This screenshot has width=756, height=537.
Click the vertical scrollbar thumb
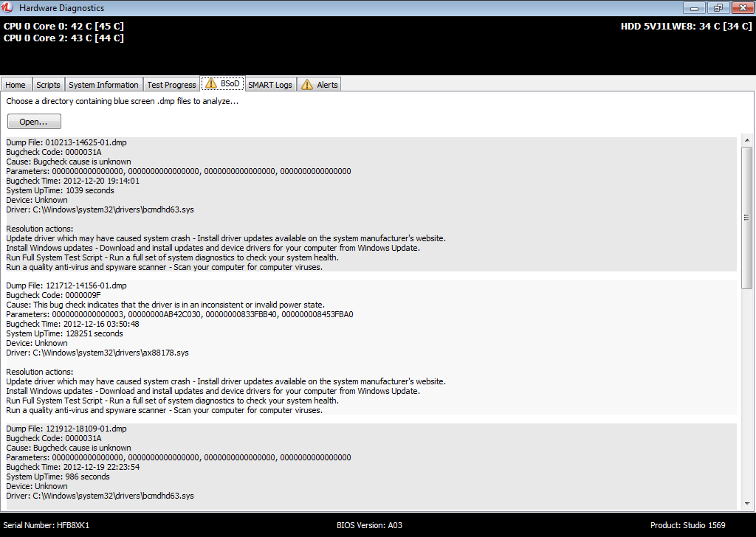click(746, 218)
